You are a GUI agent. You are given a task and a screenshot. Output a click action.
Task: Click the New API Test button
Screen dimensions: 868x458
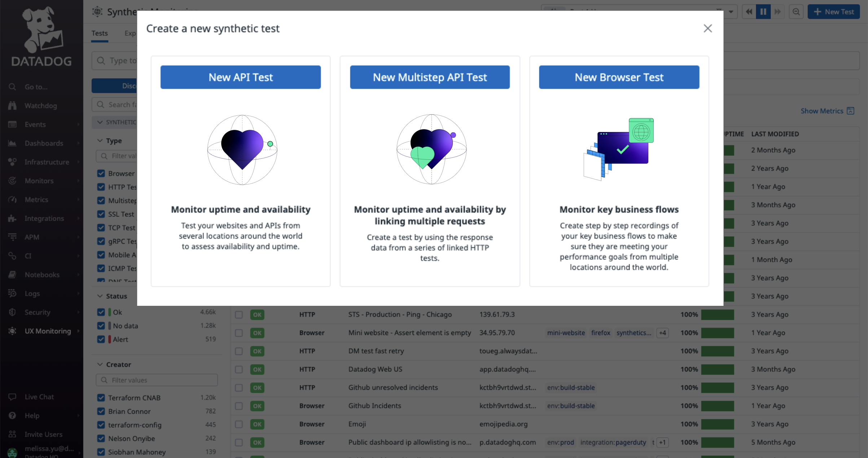240,77
